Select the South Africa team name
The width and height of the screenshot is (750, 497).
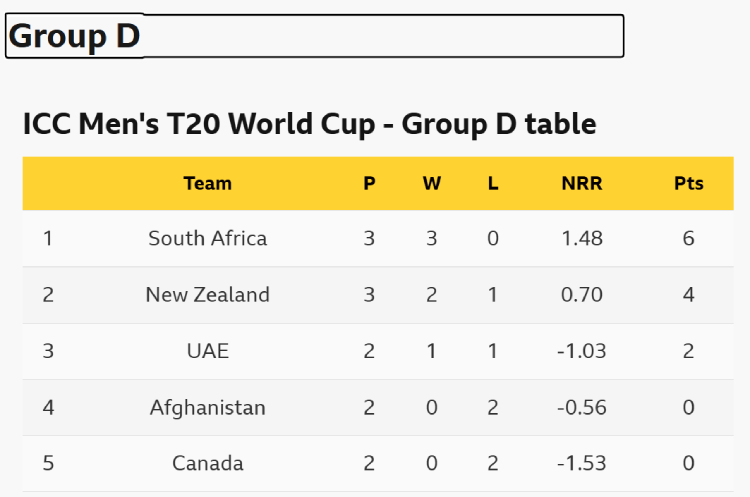tap(208, 238)
